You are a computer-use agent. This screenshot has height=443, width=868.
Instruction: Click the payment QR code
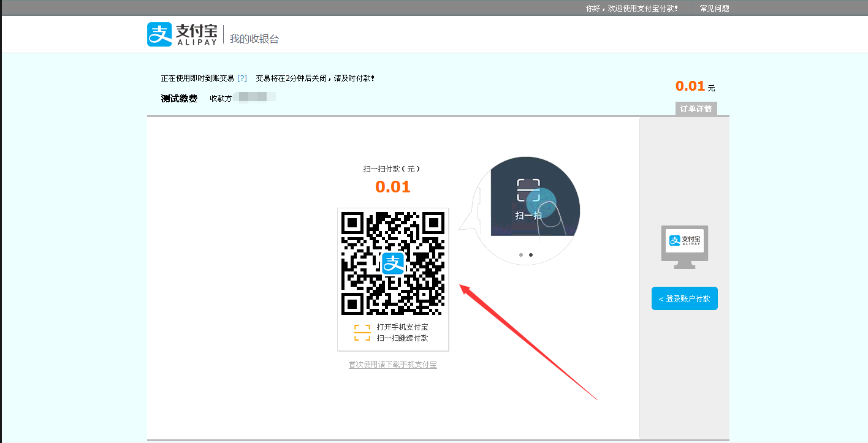tap(393, 263)
